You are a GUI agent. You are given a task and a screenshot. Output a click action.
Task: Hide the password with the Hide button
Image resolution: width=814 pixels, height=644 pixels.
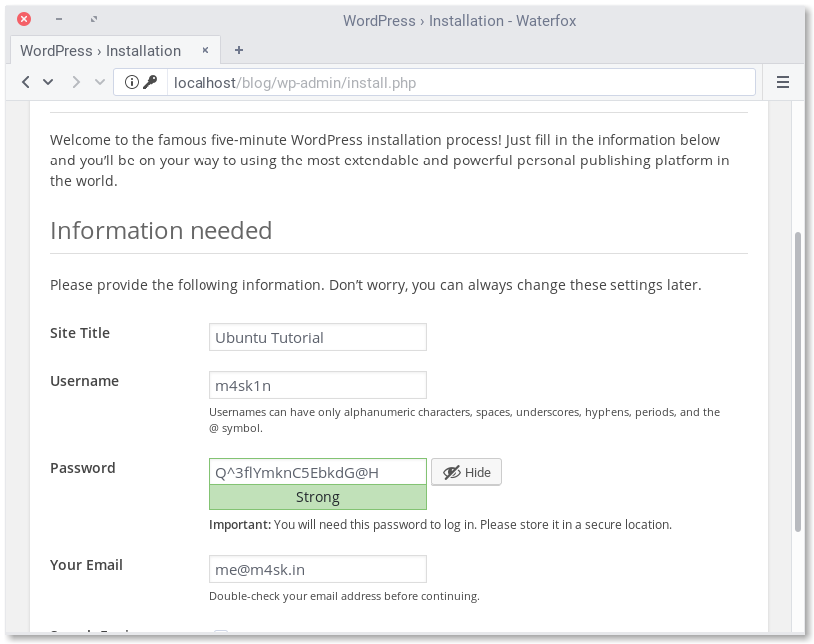(466, 472)
